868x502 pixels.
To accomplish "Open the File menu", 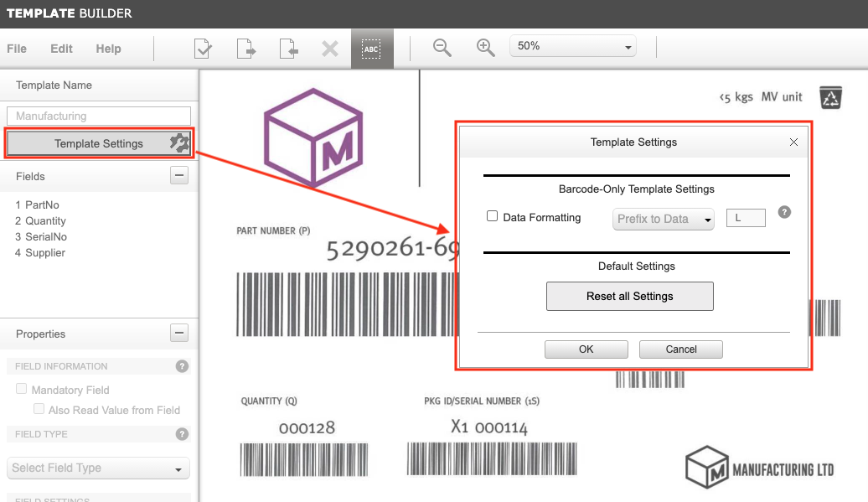I will click(17, 49).
